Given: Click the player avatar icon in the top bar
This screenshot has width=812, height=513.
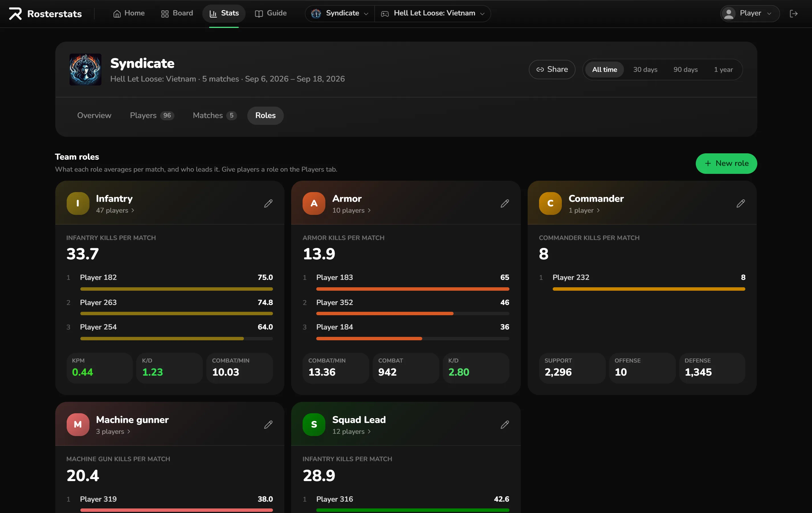Looking at the screenshot, I should click(x=729, y=13).
